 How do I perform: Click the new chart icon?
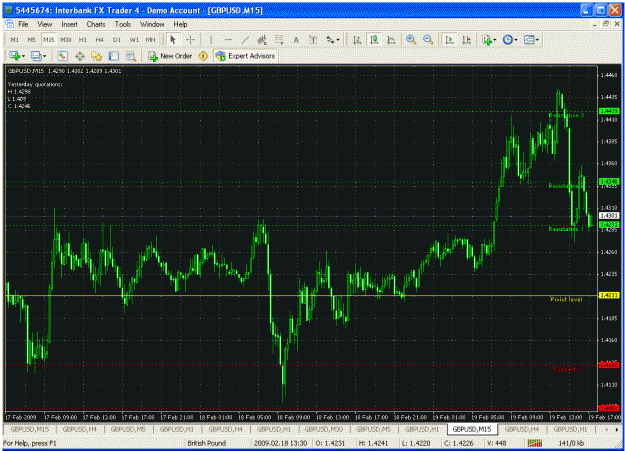pos(15,56)
